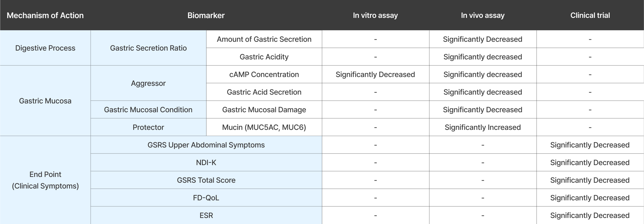Click the "GSRS Upper Abdominal Symptoms" row label
The height and width of the screenshot is (224, 644).
(206, 145)
